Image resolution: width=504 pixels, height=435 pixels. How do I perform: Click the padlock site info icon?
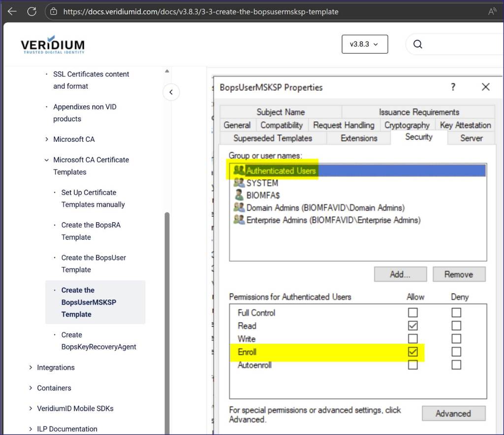54,11
